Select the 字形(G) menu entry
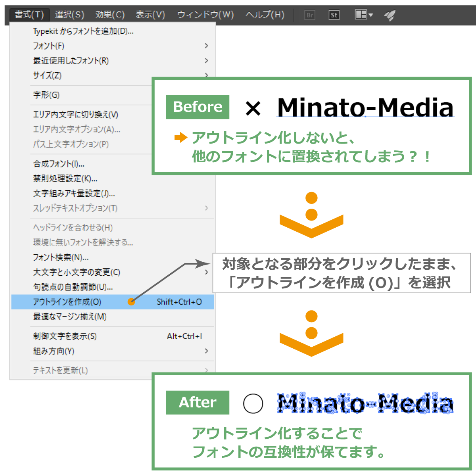 (82, 95)
